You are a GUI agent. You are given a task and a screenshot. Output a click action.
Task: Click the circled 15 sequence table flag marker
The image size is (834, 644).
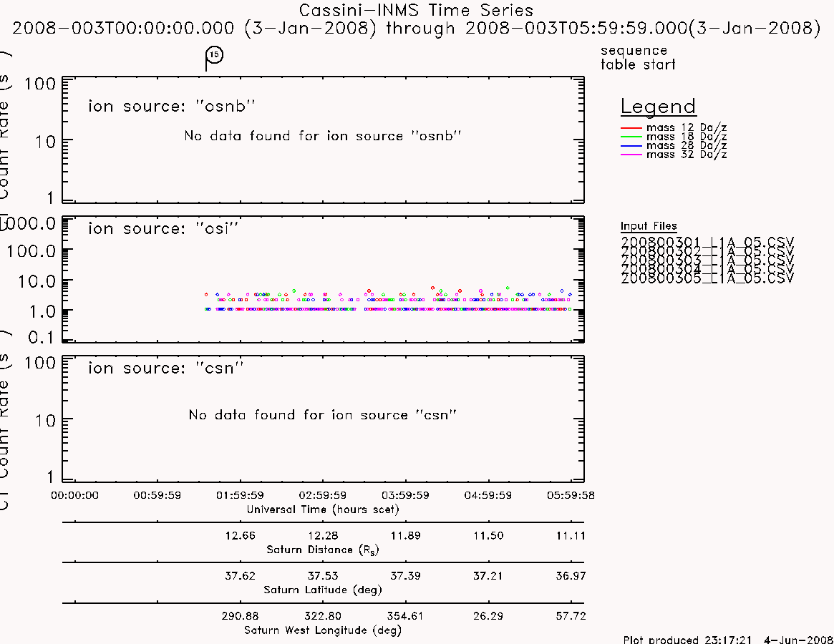(214, 55)
